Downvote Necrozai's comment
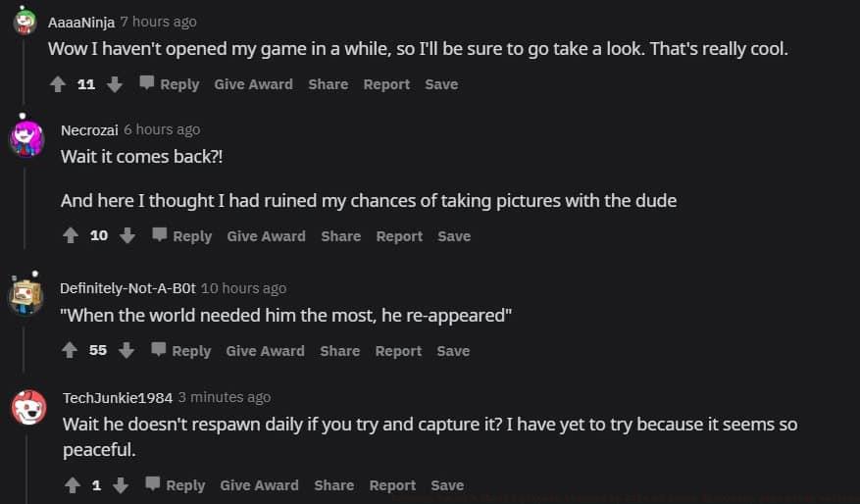This screenshot has height=504, width=860. pyautogui.click(x=127, y=236)
